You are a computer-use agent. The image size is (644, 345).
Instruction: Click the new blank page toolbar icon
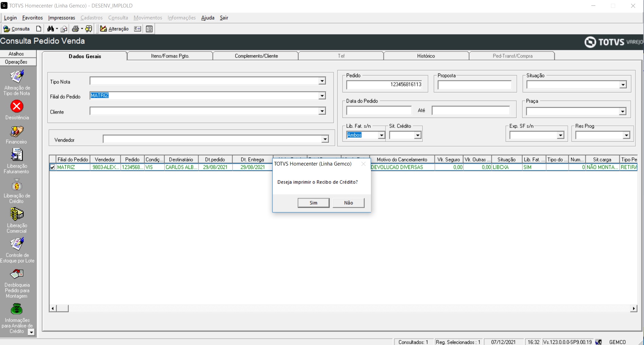[39, 29]
